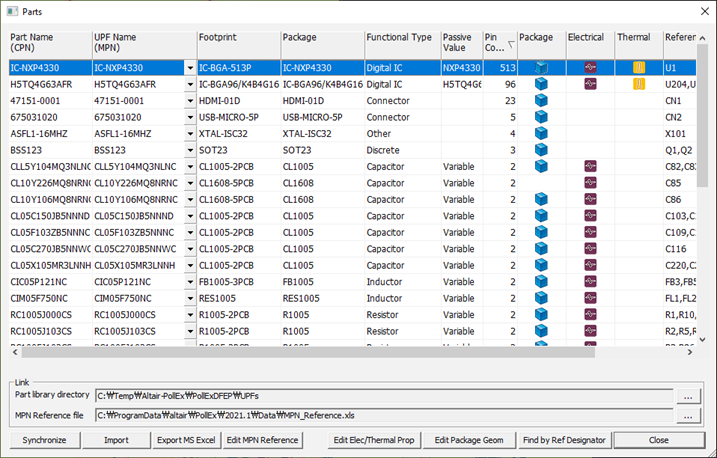Click the thermal icon in the IC-NXP4330 row
The image size is (717, 458).
click(638, 68)
